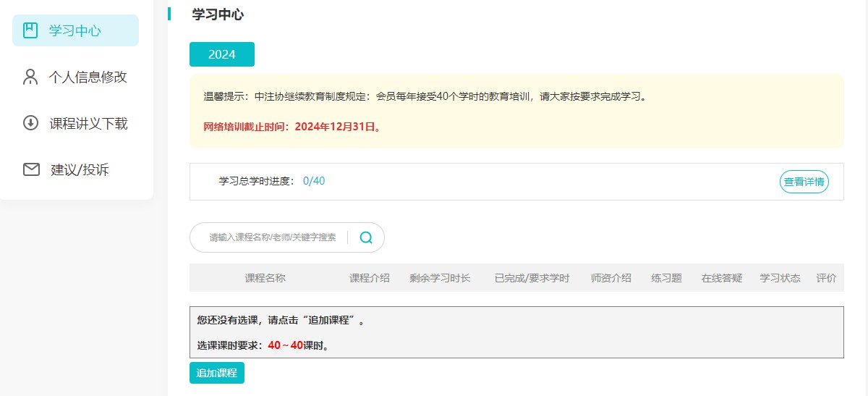Image resolution: width=868 pixels, height=396 pixels.
Task: Switch to the 2024 year tab
Action: pos(222,54)
